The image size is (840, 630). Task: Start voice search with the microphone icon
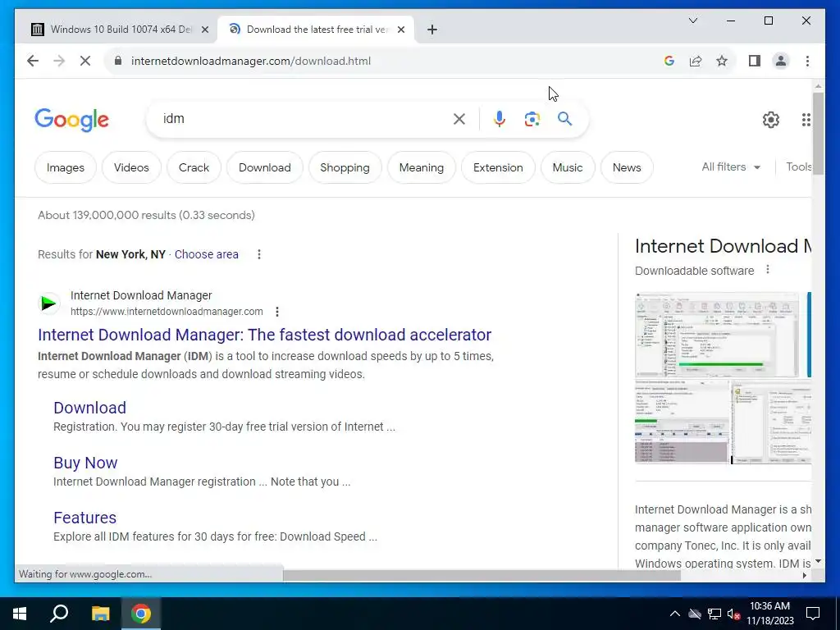point(500,119)
